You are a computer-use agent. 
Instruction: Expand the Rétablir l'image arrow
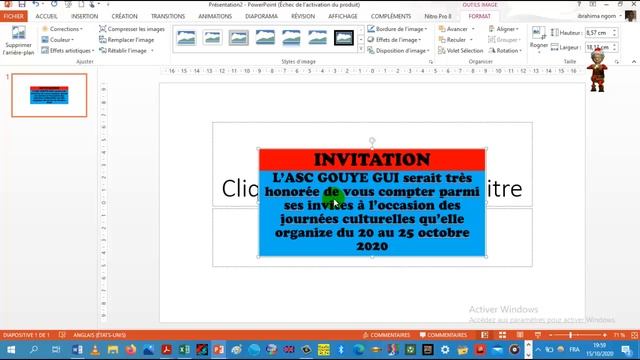tap(152, 51)
